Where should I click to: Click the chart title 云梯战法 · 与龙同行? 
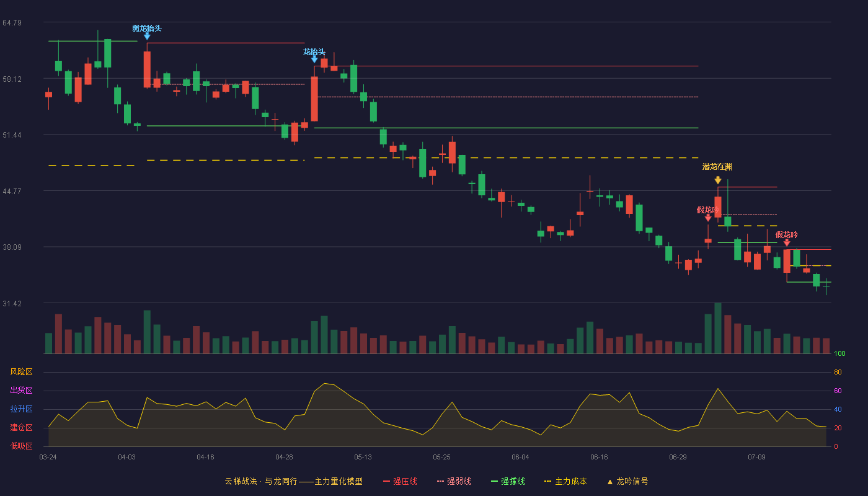pos(261,481)
